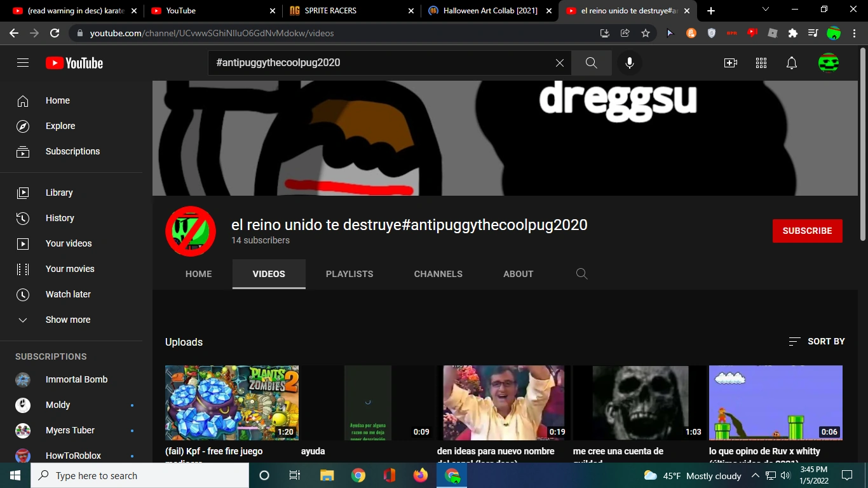Open History from the sidebar
The image size is (868, 488).
[60, 218]
